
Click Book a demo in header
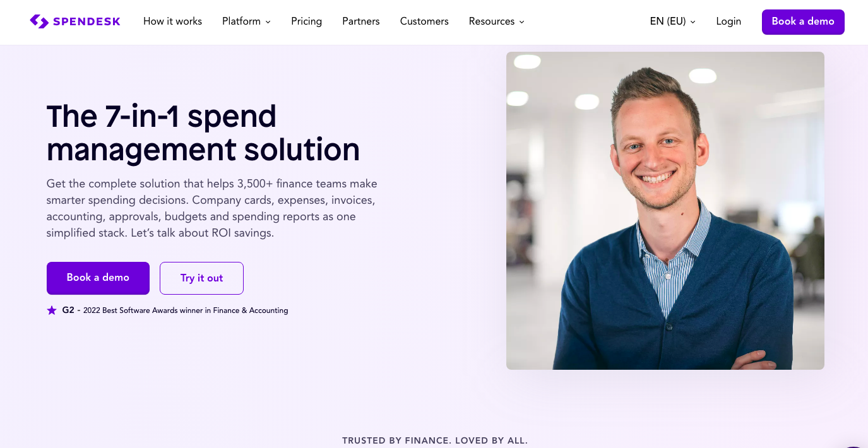point(803,21)
